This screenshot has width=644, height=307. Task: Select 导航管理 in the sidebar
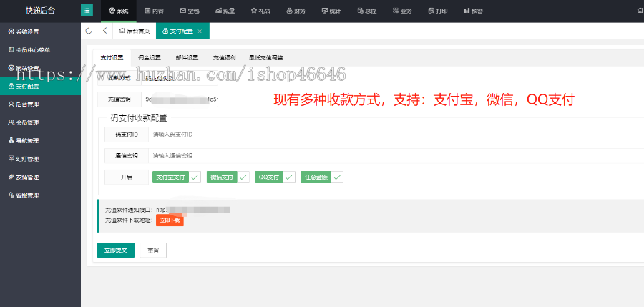tap(40, 140)
